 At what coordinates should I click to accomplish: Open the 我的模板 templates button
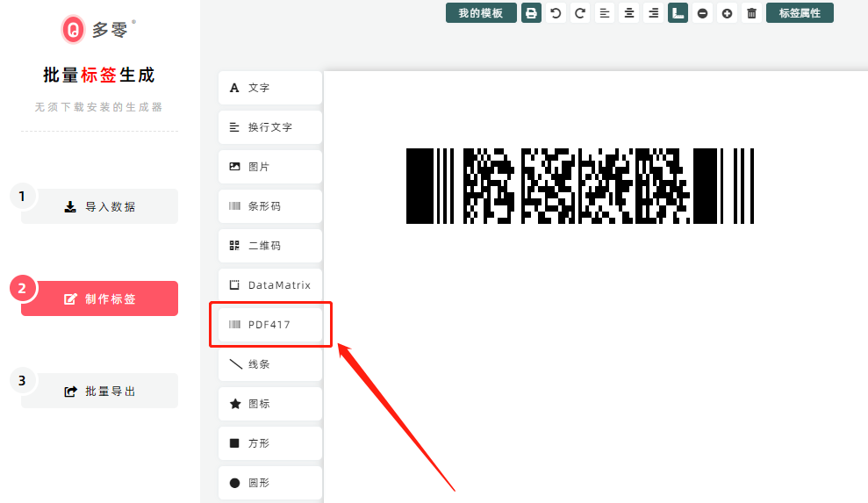(x=481, y=13)
